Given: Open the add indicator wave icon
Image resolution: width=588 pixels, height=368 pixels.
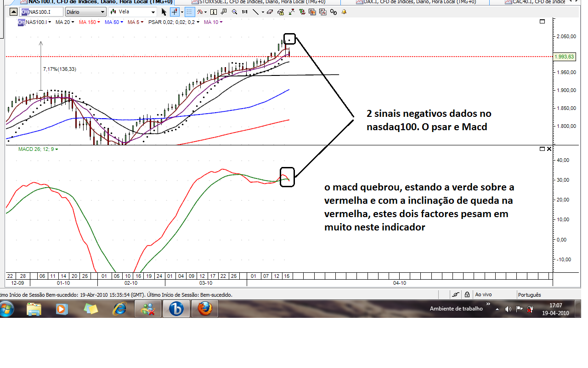Looking at the screenshot, I should pyautogui.click(x=200, y=12).
